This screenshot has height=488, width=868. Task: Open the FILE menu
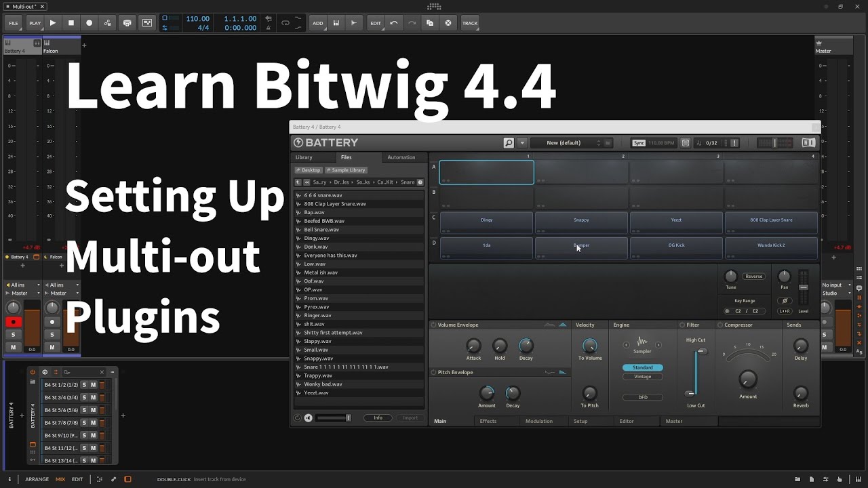coord(14,23)
